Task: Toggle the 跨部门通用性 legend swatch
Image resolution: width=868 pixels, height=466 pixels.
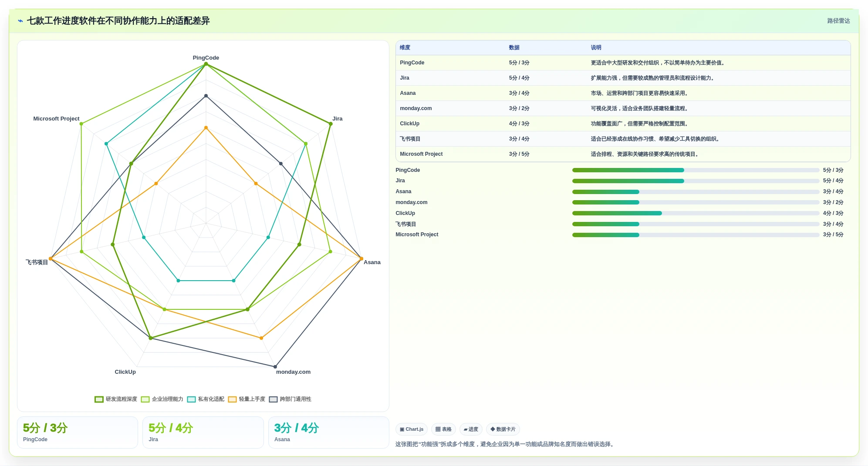Action: pyautogui.click(x=273, y=399)
